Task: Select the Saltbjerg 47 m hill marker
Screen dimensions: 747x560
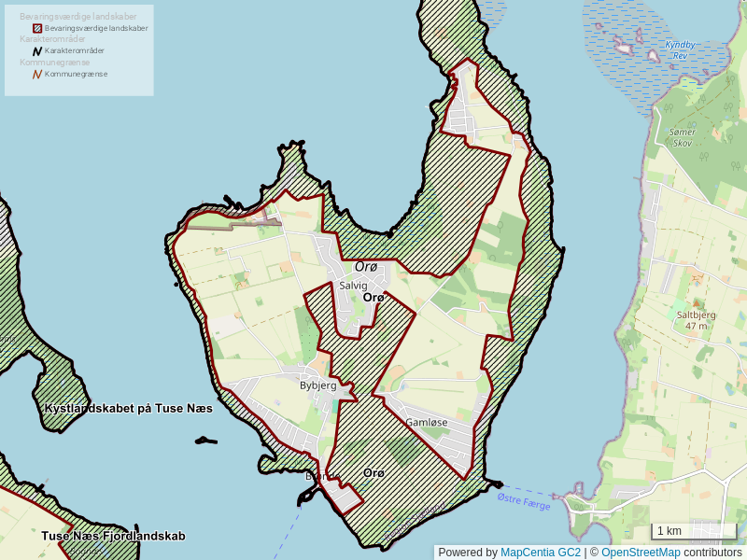Action: coord(696,320)
